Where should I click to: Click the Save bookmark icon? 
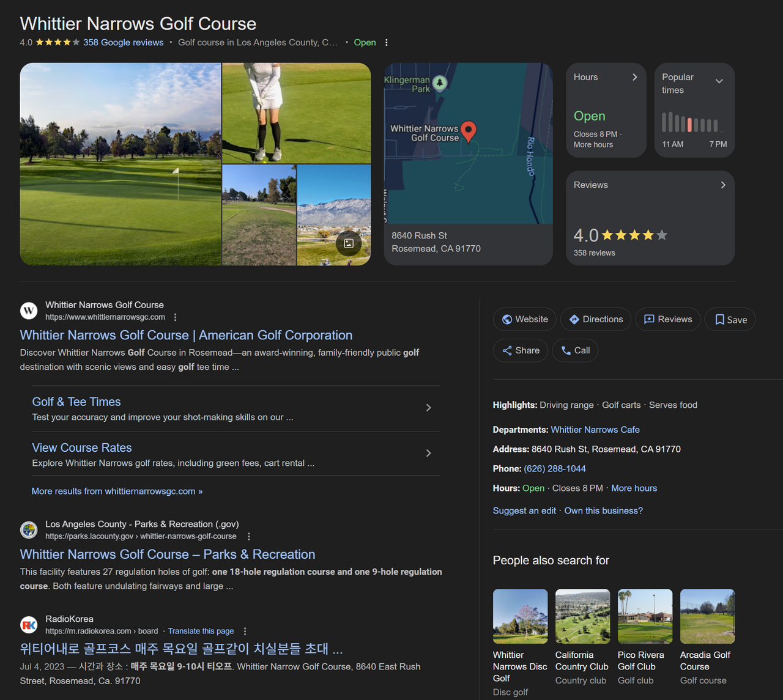tap(720, 320)
